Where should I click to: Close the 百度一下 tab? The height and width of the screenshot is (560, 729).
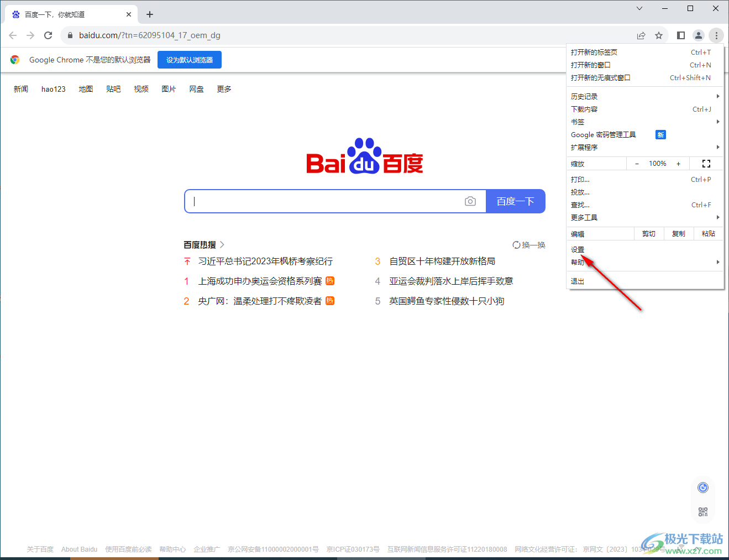(129, 14)
